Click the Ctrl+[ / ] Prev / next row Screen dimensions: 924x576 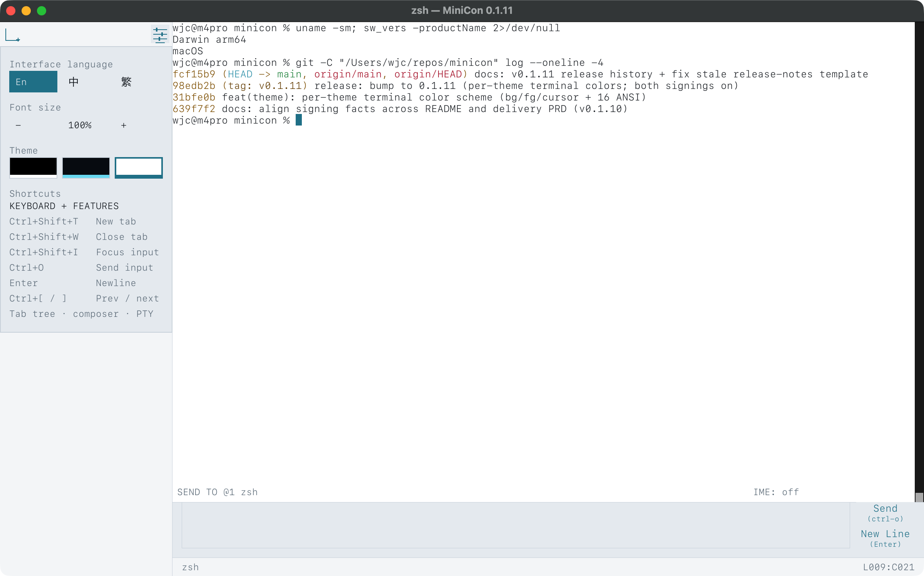(84, 298)
